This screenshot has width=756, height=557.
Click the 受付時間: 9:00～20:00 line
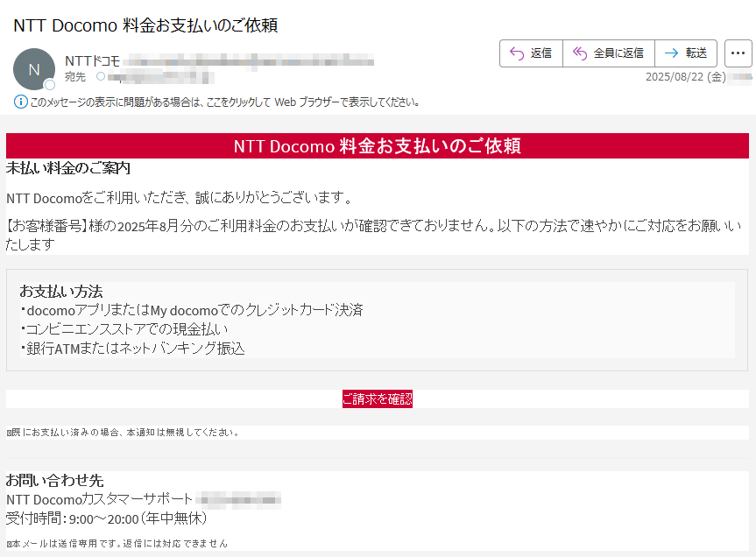107,519
